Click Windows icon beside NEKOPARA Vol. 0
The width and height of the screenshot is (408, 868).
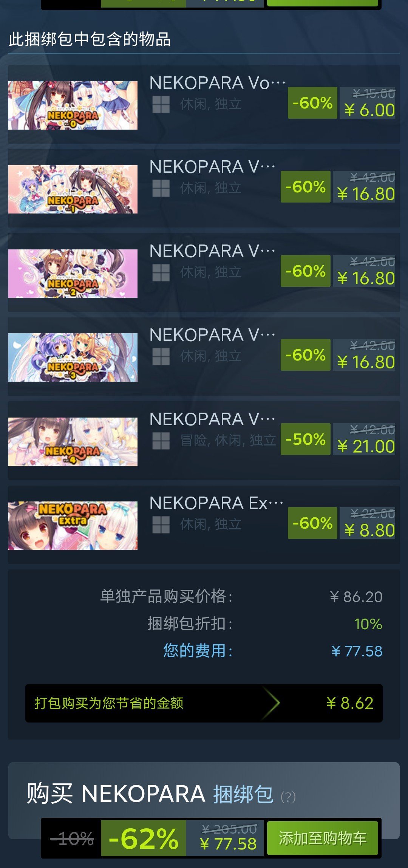click(x=161, y=105)
